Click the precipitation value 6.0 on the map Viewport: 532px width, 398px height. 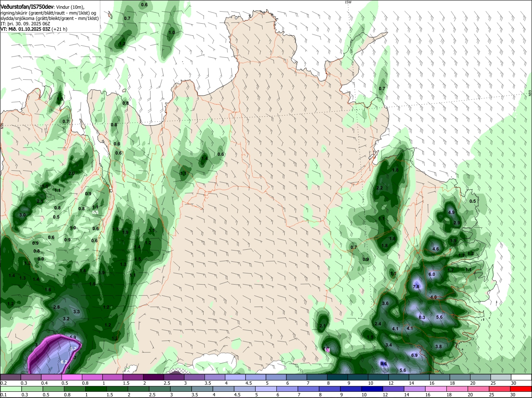pos(431,275)
